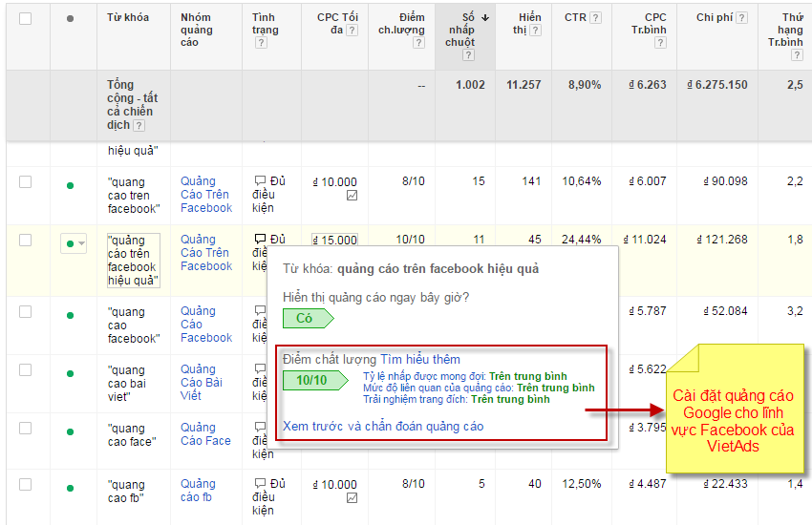Check the "quang cao fb" row checkbox
Viewport: 812px width, 525px height.
[25, 485]
